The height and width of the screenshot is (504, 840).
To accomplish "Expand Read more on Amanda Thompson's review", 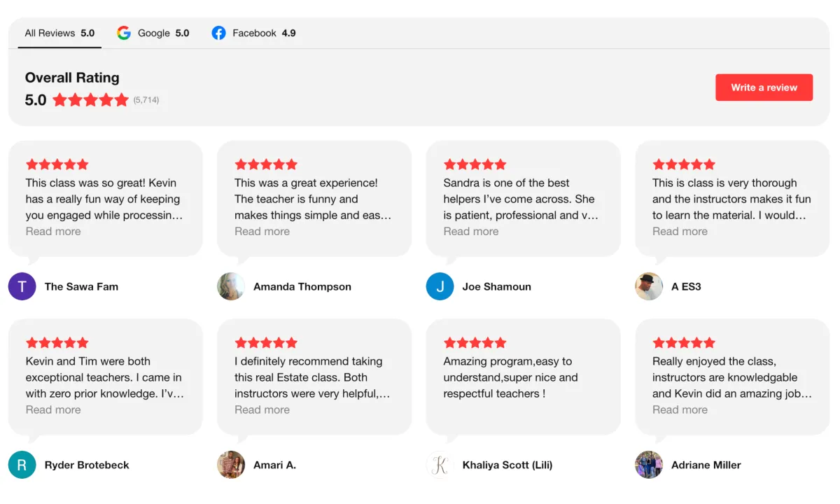I will 262,232.
